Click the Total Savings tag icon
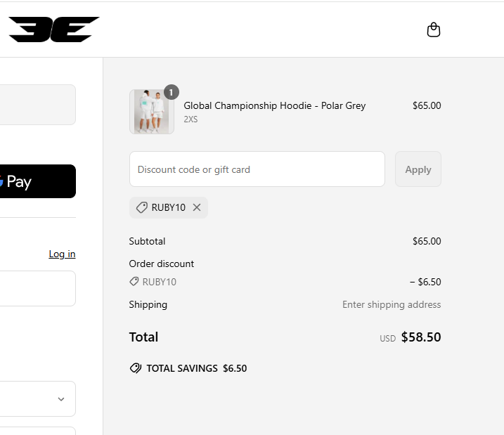Viewport: 504px width, 435px height. (x=136, y=368)
